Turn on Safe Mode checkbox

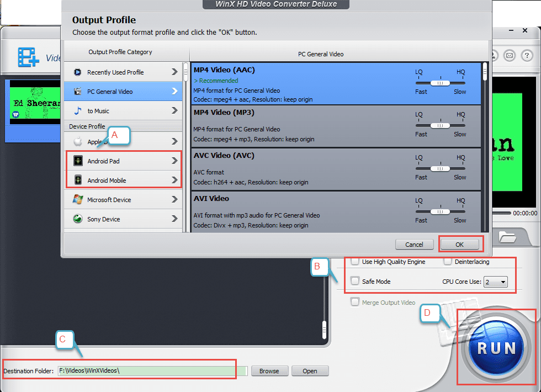pyautogui.click(x=354, y=281)
